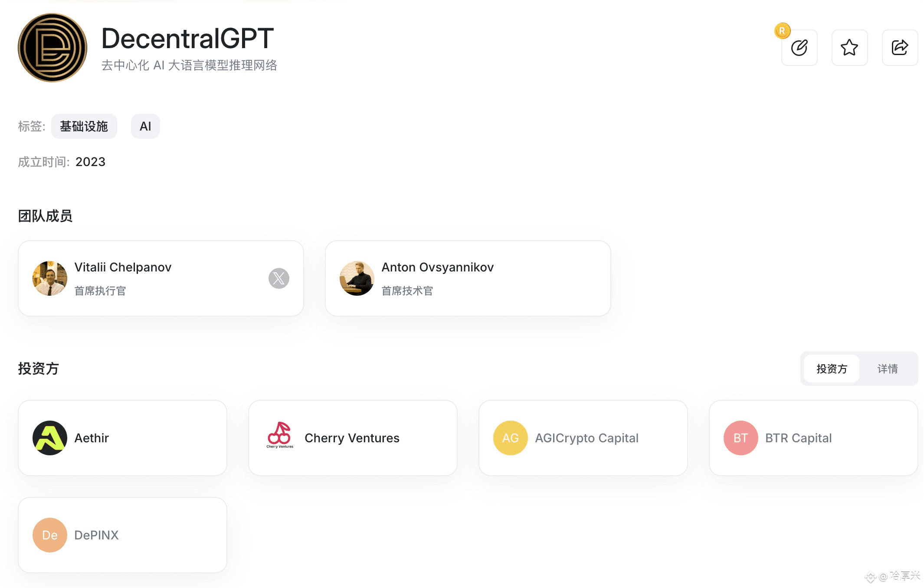Switch to the 详情 tab
The image size is (924, 588).
click(x=888, y=369)
